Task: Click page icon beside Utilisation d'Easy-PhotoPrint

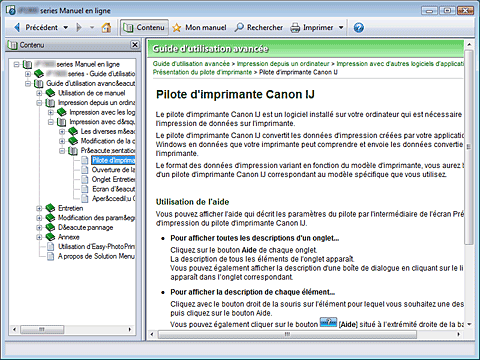Action: [x=51, y=247]
